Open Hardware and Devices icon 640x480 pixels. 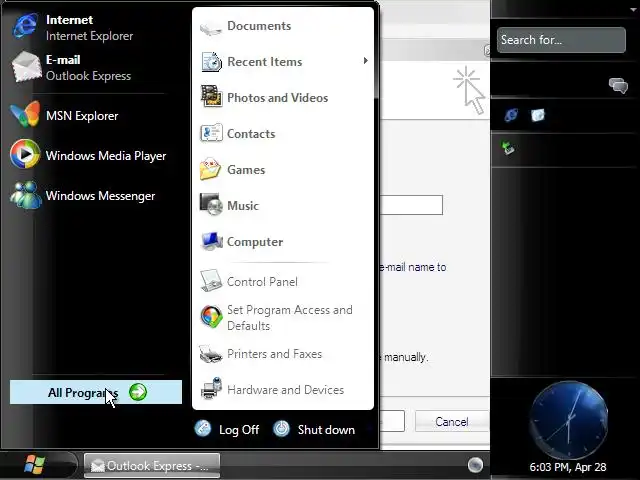pos(211,389)
